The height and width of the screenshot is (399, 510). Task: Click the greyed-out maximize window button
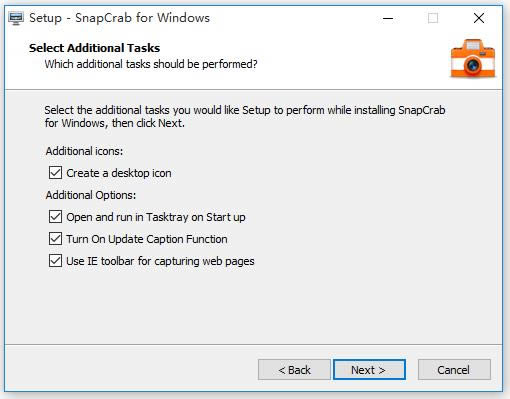pyautogui.click(x=433, y=18)
